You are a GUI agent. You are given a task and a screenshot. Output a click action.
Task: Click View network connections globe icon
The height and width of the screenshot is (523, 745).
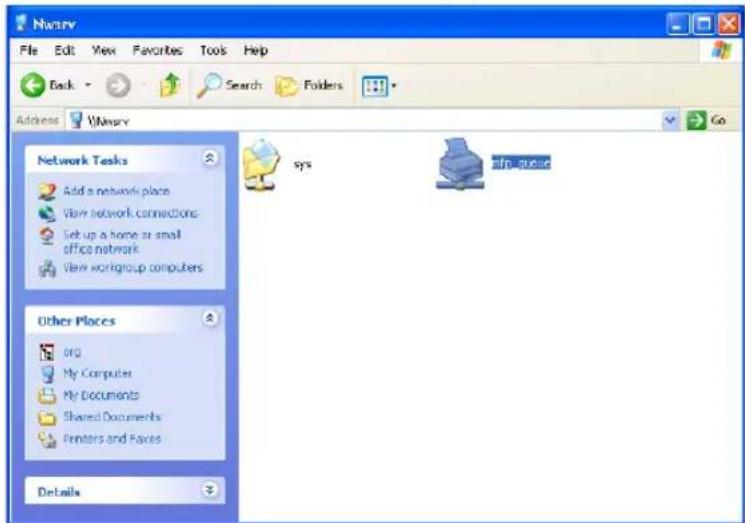[47, 213]
